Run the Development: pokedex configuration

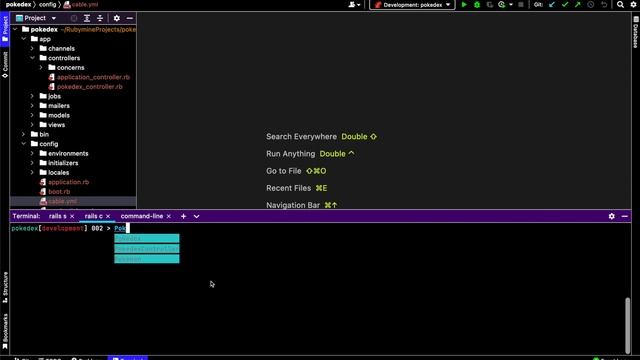coord(464,5)
